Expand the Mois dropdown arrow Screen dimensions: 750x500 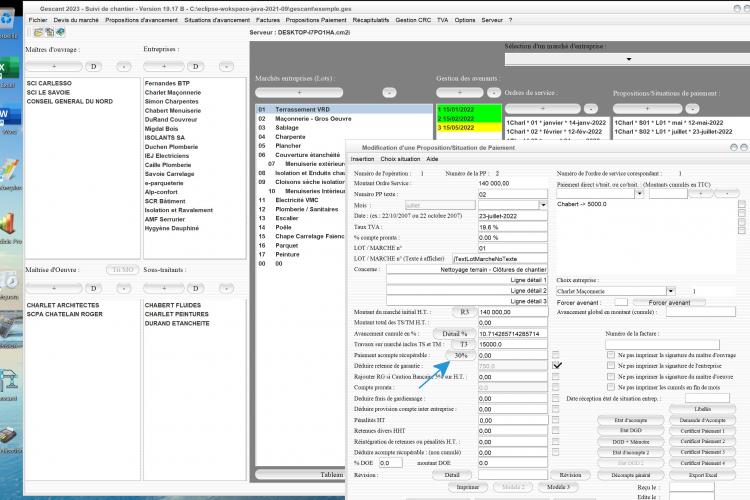(x=543, y=205)
